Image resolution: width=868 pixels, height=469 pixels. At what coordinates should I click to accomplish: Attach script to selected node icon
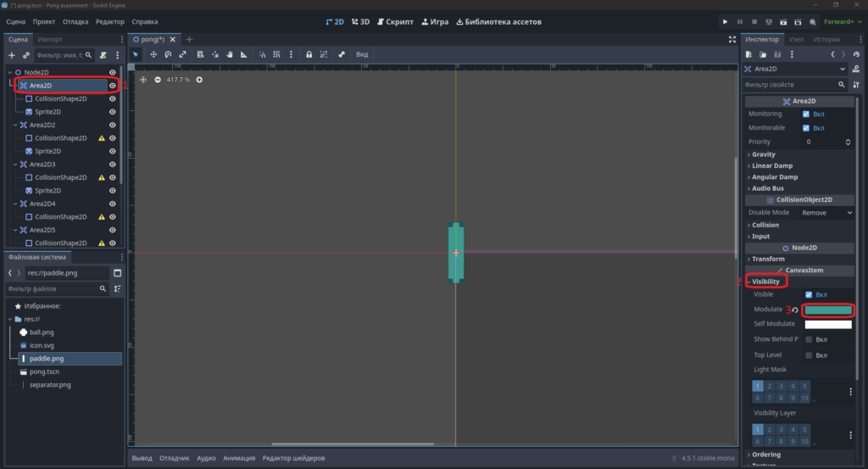103,55
